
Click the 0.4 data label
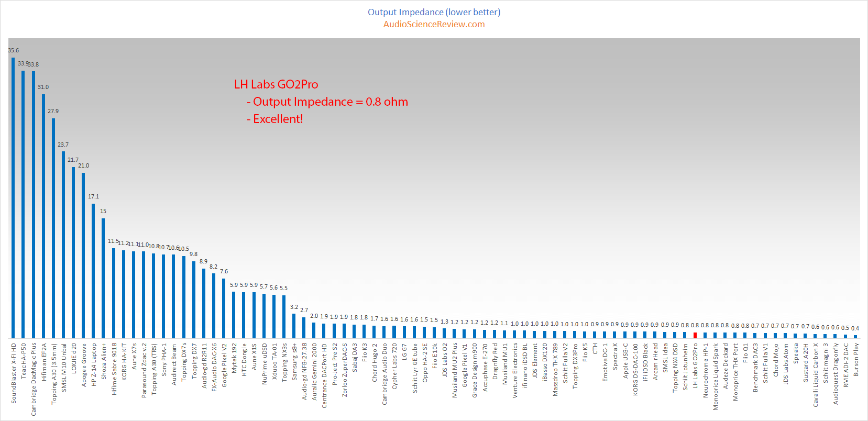[x=855, y=329]
